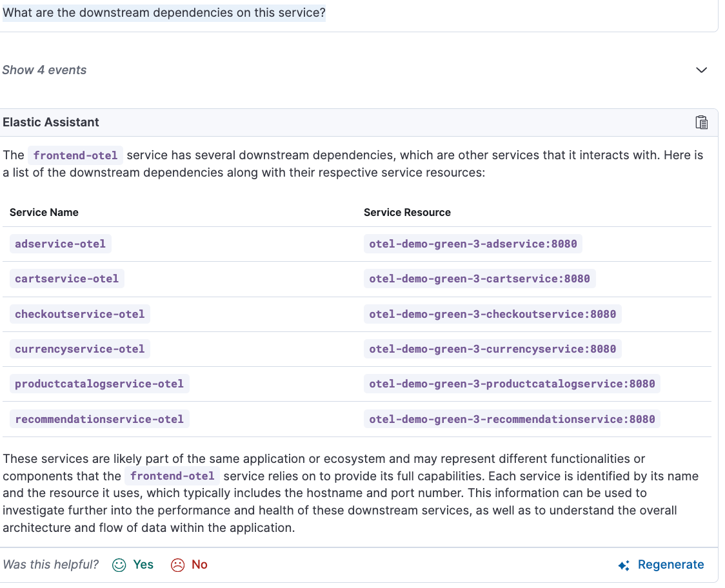Show 4 events
Viewport: 725px width, 588px height.
[x=45, y=70]
